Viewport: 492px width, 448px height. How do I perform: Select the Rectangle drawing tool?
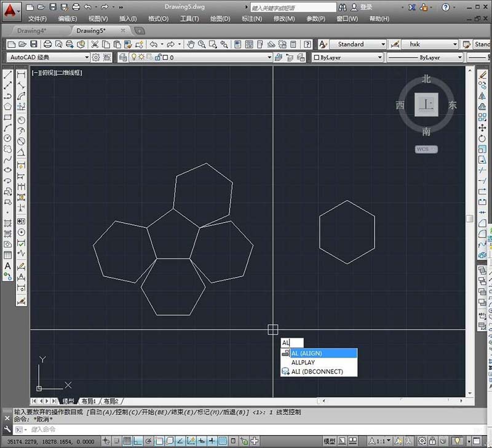click(8, 117)
